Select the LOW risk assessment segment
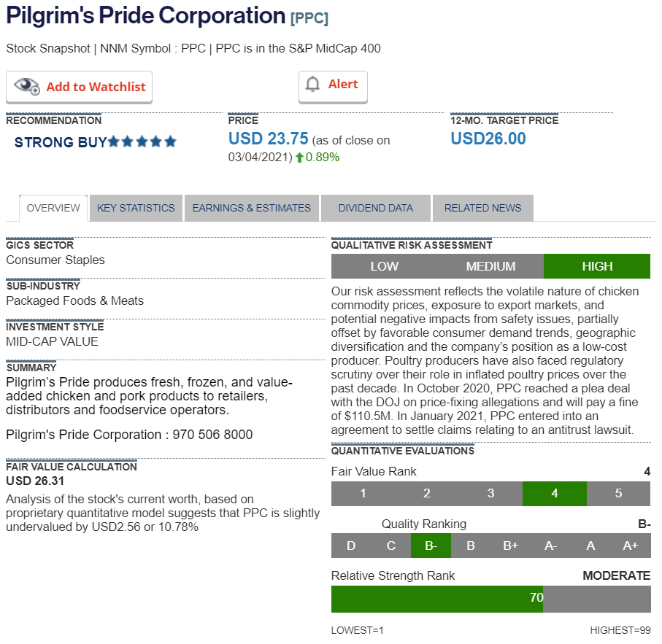Screen dimensions: 662x644 click(x=385, y=266)
